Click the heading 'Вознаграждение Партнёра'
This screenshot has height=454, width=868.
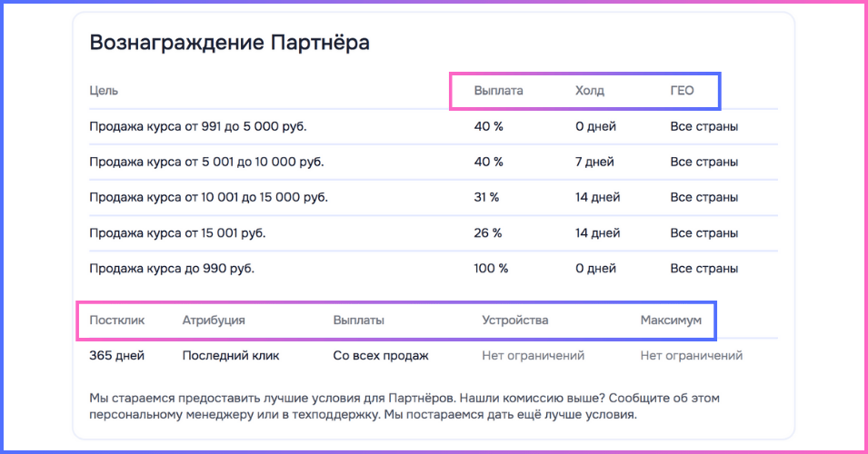click(x=229, y=43)
